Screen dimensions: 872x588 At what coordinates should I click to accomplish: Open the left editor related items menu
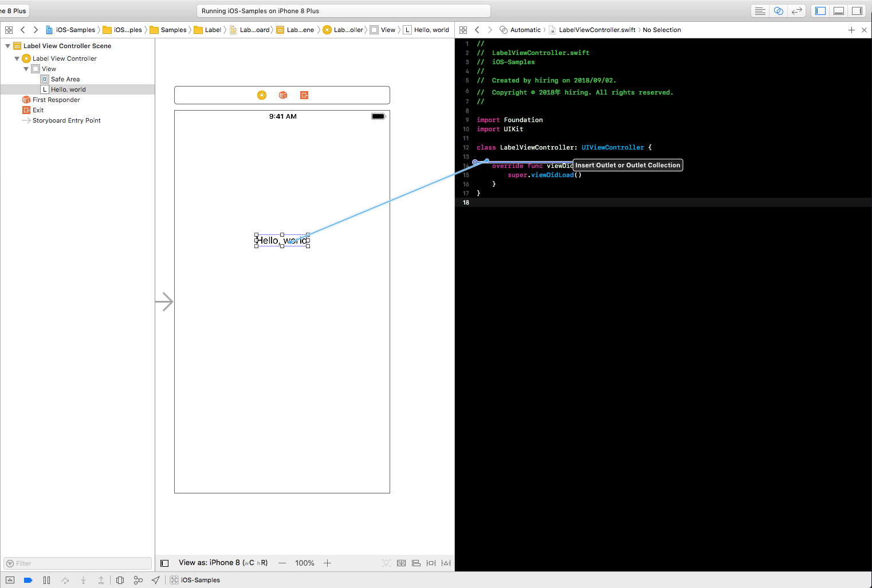(x=9, y=30)
